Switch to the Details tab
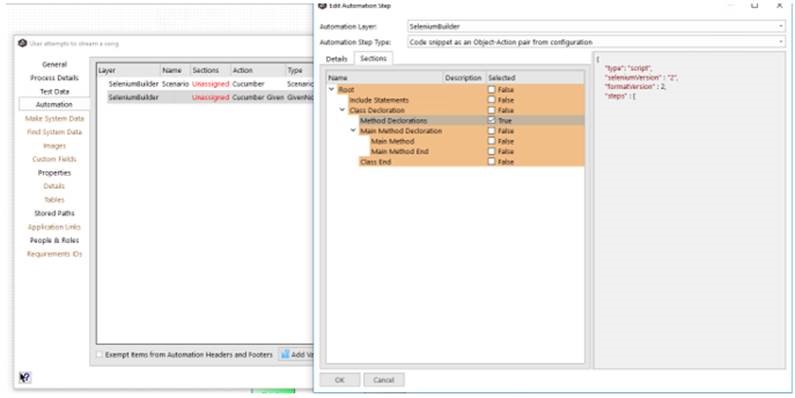 click(x=337, y=59)
